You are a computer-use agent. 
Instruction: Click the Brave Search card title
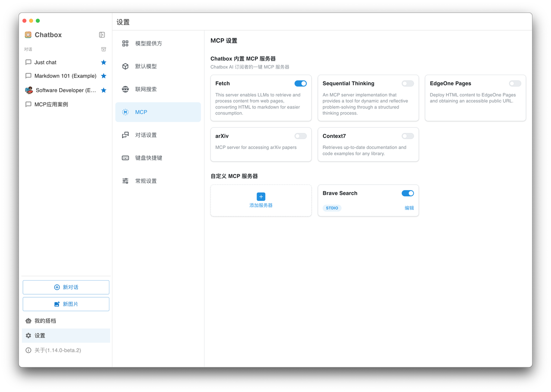click(x=340, y=193)
